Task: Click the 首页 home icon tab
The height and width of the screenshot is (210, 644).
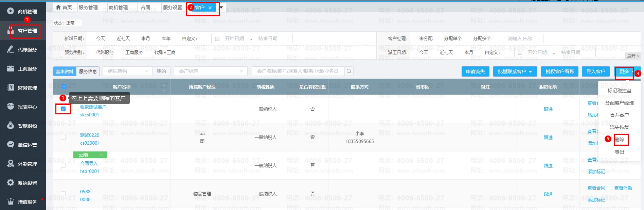Action: [x=58, y=7]
